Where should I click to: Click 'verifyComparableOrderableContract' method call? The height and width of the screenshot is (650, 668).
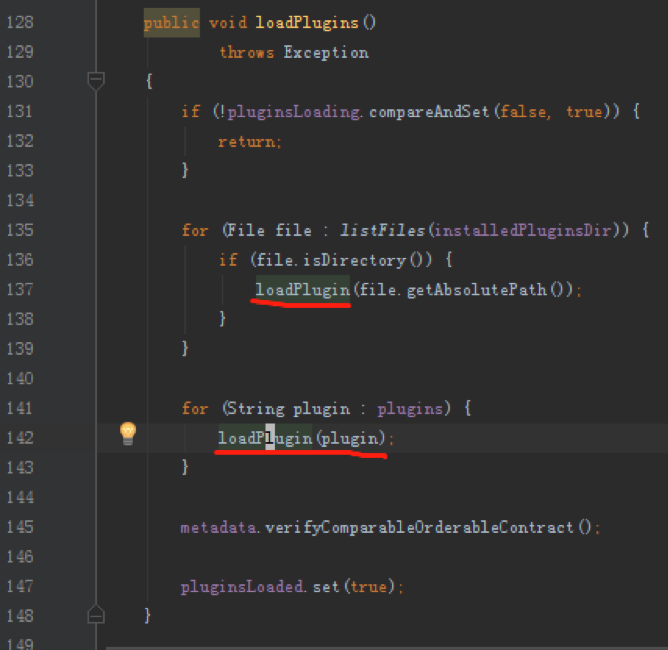point(419,527)
